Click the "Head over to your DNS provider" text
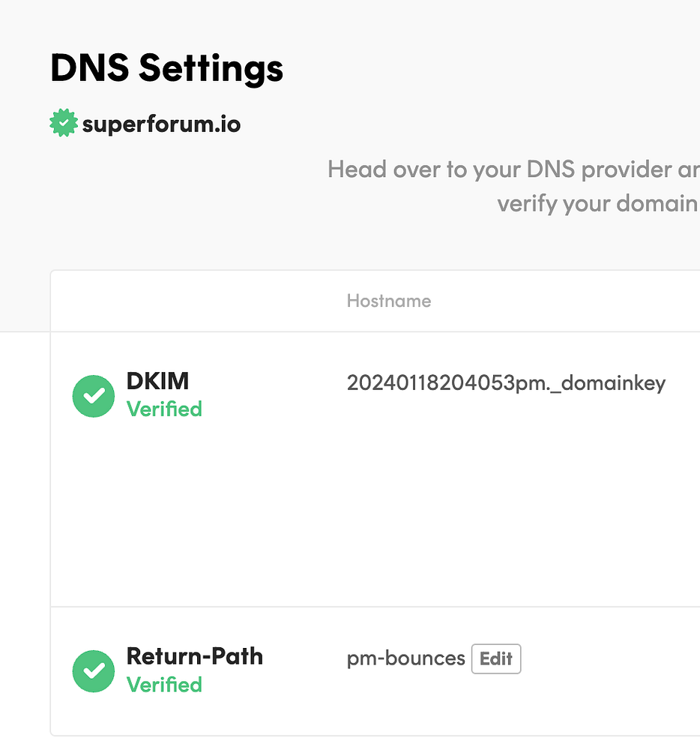This screenshot has width=700, height=750. pyautogui.click(x=513, y=169)
